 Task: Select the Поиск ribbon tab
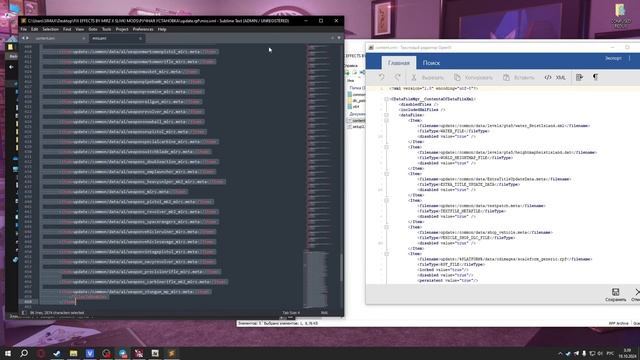[x=431, y=63]
